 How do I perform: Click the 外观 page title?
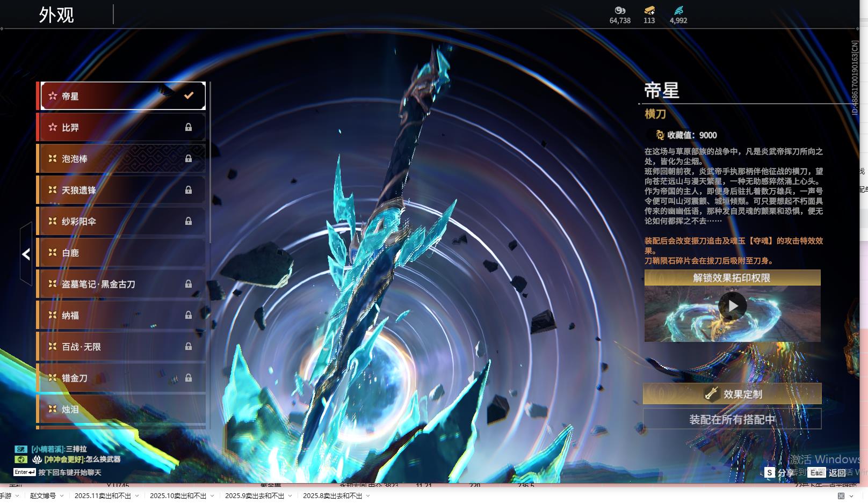(x=56, y=15)
